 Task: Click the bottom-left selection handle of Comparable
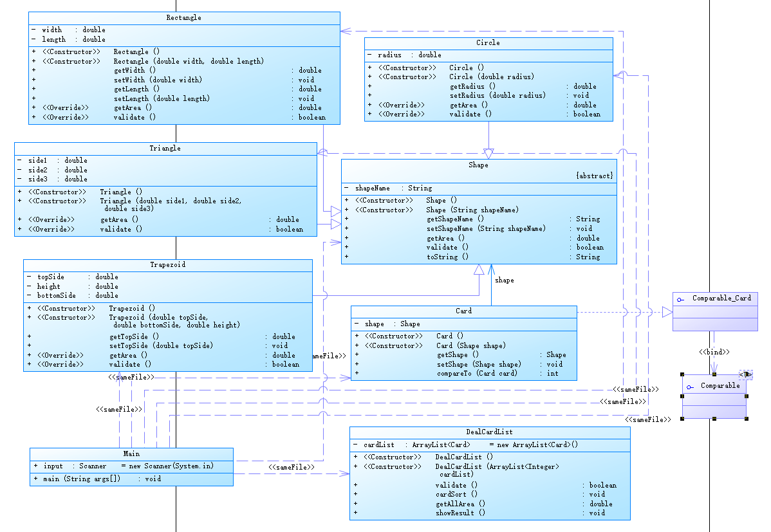tap(682, 419)
